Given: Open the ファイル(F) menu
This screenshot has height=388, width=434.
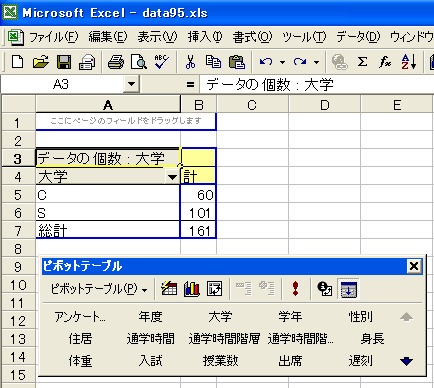Looking at the screenshot, I should 54,37.
